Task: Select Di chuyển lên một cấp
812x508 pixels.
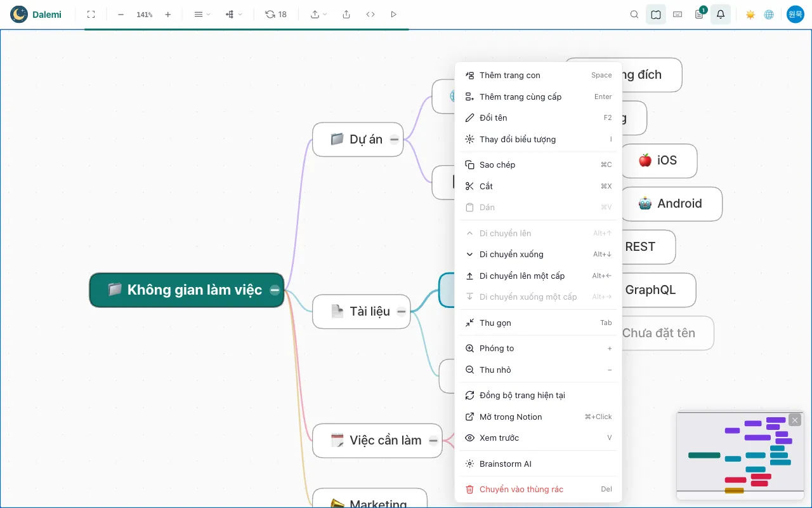Action: tap(539, 276)
